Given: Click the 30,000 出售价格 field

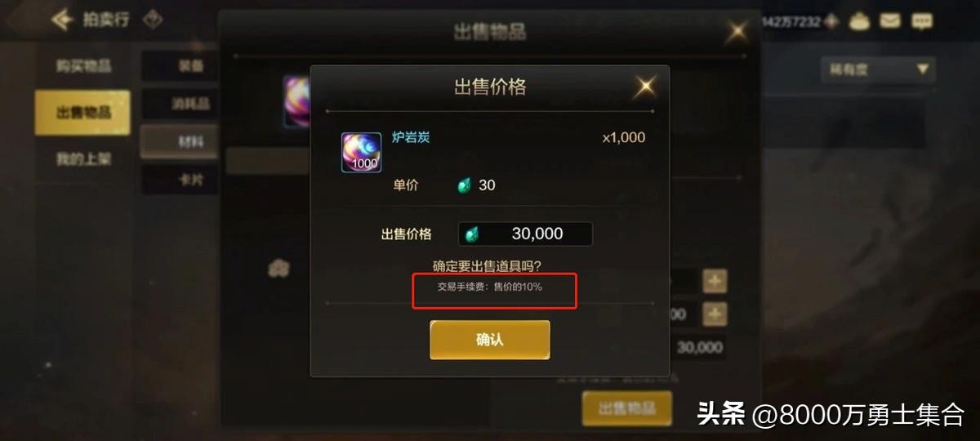Looking at the screenshot, I should [x=525, y=234].
